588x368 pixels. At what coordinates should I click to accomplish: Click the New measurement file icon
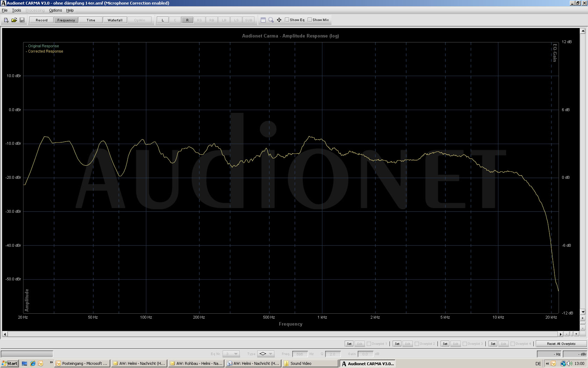tap(6, 20)
